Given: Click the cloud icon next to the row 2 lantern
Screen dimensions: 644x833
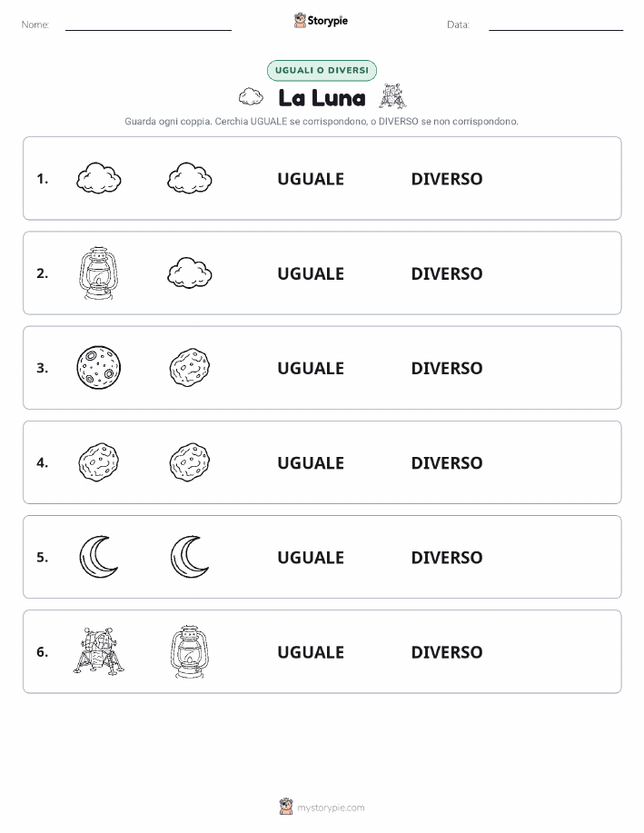Looking at the screenshot, I should click(190, 273).
